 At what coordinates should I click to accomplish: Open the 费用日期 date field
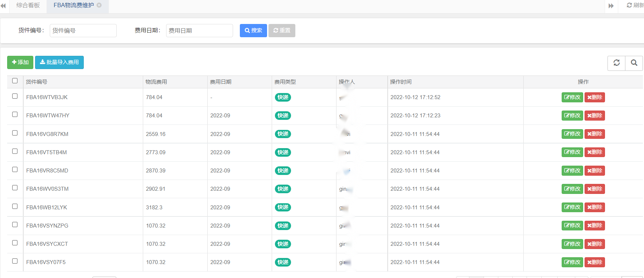pos(199,31)
